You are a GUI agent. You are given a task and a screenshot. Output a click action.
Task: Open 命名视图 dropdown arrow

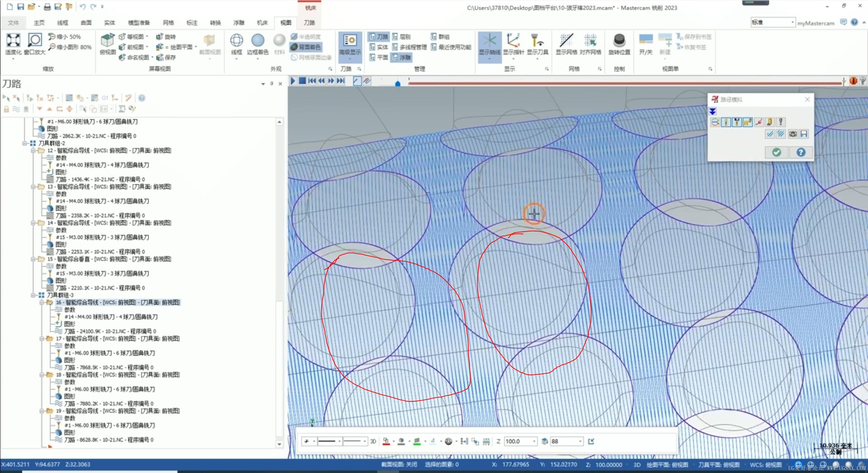click(x=152, y=57)
